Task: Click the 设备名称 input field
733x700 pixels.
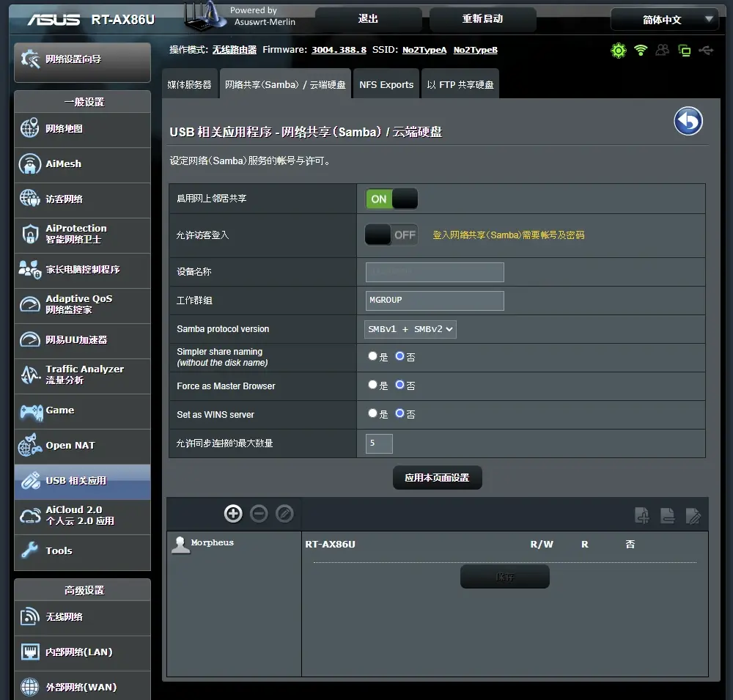Action: tap(435, 272)
